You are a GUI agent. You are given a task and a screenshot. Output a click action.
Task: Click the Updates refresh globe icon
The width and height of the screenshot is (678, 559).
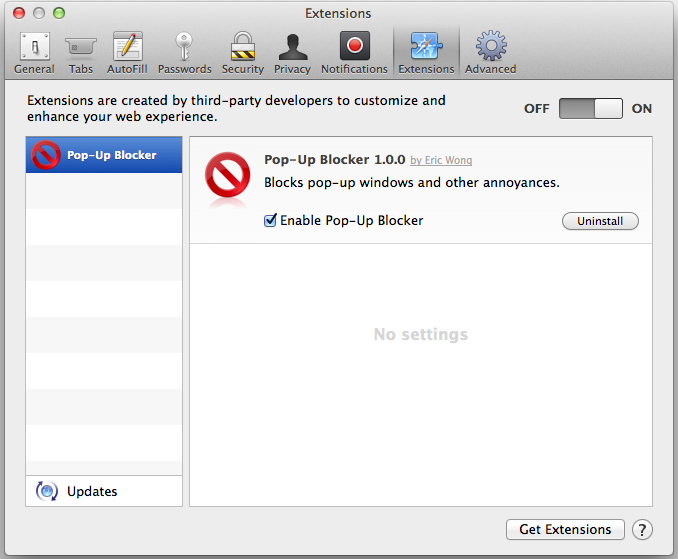pyautogui.click(x=46, y=491)
